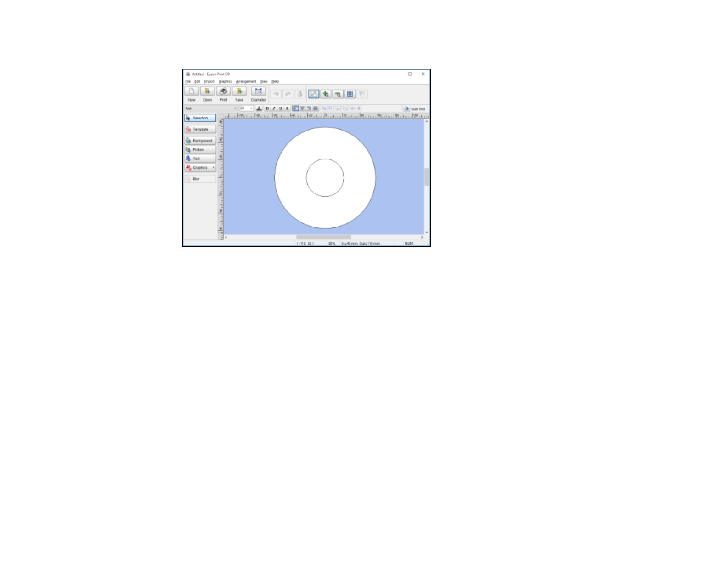Open the File menu
This screenshot has width=728, height=563.
tap(188, 81)
